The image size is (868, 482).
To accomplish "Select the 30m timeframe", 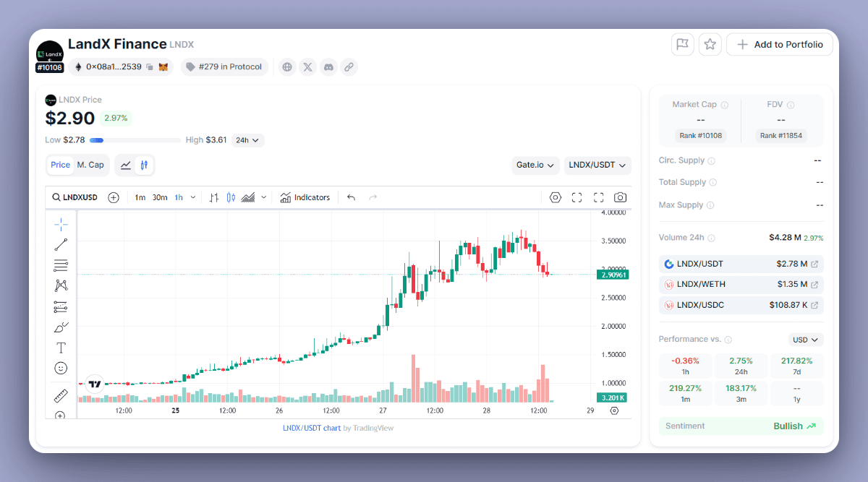I will pyautogui.click(x=160, y=197).
